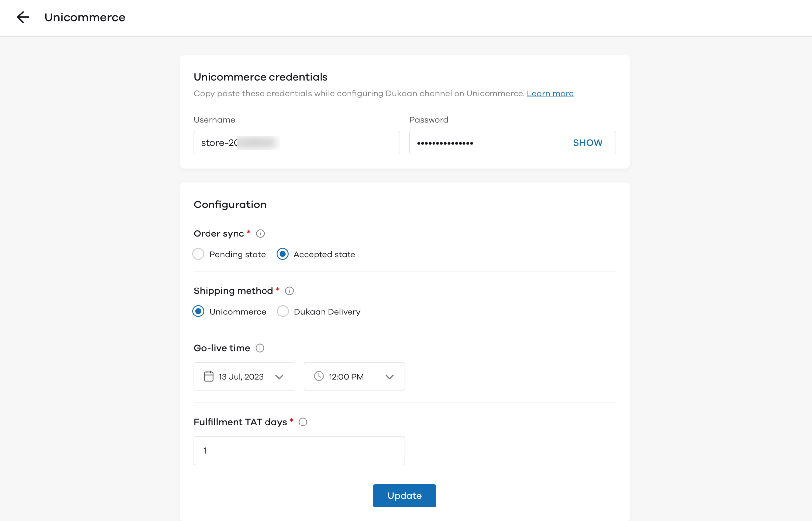Click the clock icon in time picker
Image resolution: width=812 pixels, height=521 pixels.
pyautogui.click(x=319, y=376)
